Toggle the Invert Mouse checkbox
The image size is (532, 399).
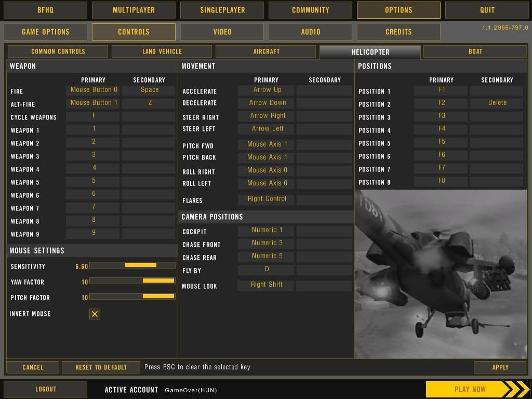[x=95, y=314]
